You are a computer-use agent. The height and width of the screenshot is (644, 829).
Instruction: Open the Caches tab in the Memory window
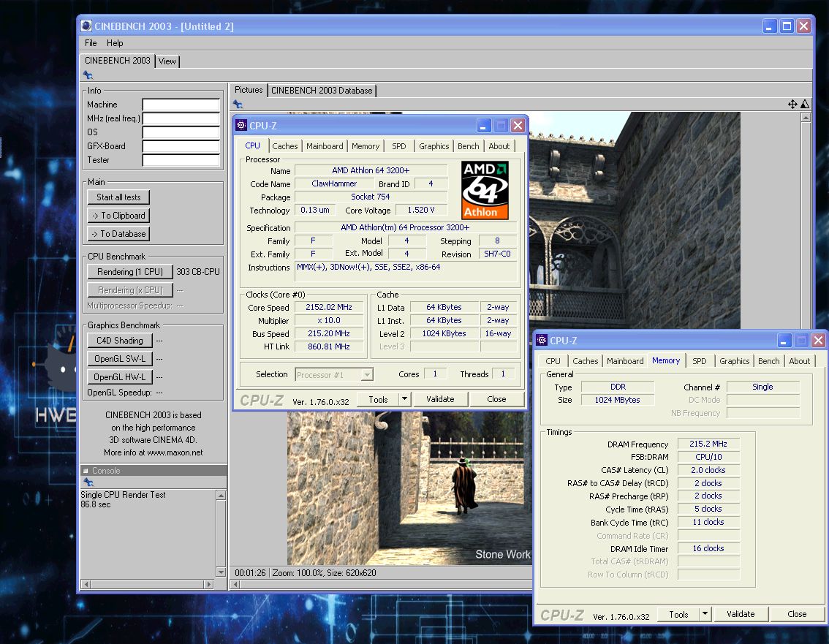tap(586, 361)
